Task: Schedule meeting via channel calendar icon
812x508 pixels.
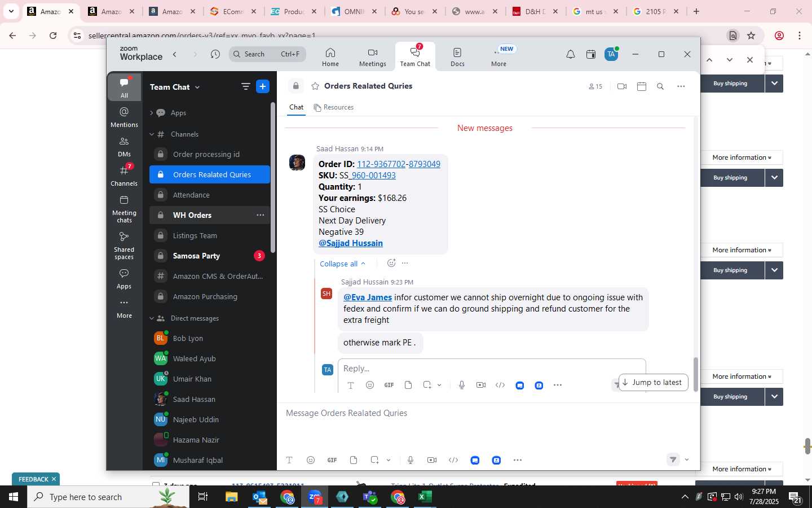Action: (x=641, y=86)
